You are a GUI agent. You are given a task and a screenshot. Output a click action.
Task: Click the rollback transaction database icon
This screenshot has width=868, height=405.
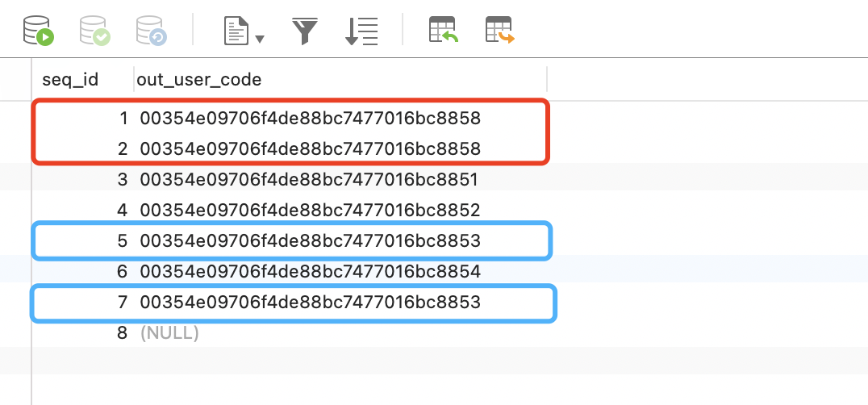(x=151, y=31)
